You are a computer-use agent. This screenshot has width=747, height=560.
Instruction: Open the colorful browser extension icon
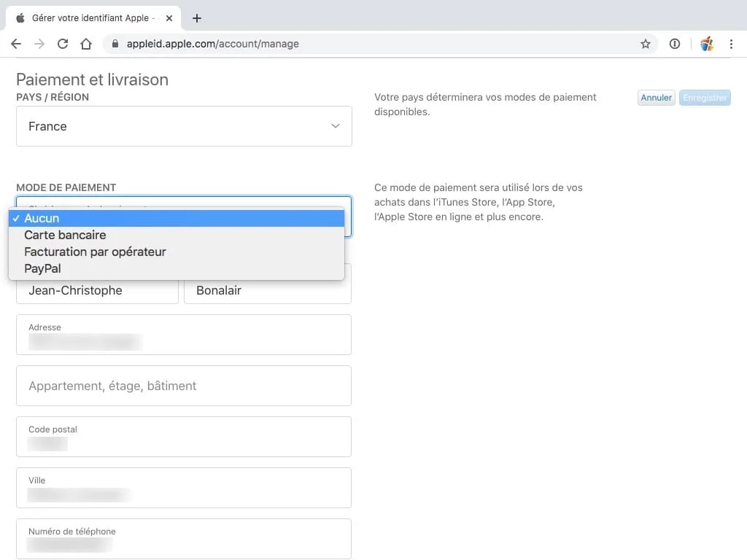point(705,44)
